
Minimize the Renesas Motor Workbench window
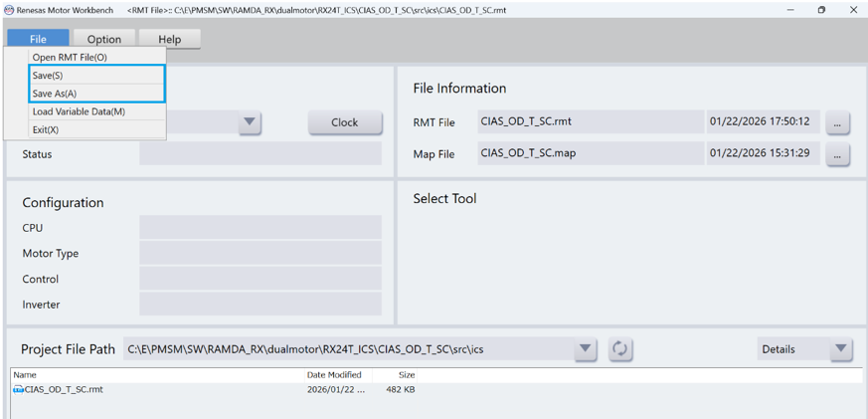[789, 10]
